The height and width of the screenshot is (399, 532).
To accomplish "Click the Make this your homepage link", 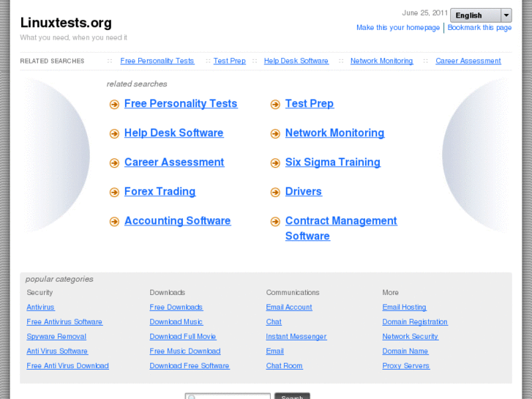I will coord(398,28).
